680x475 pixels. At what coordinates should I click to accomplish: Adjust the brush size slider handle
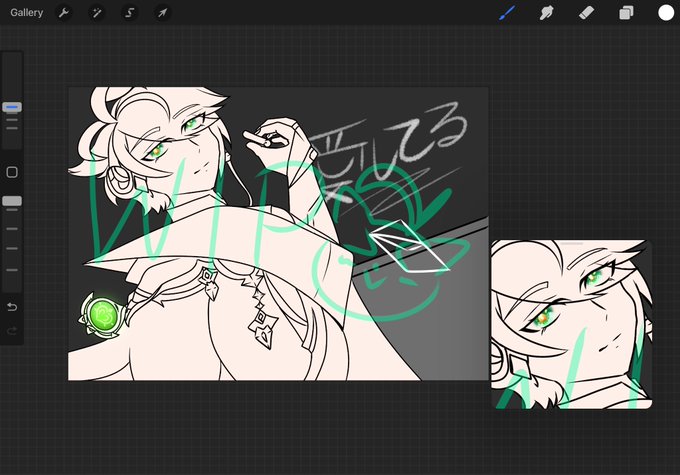[x=12, y=107]
